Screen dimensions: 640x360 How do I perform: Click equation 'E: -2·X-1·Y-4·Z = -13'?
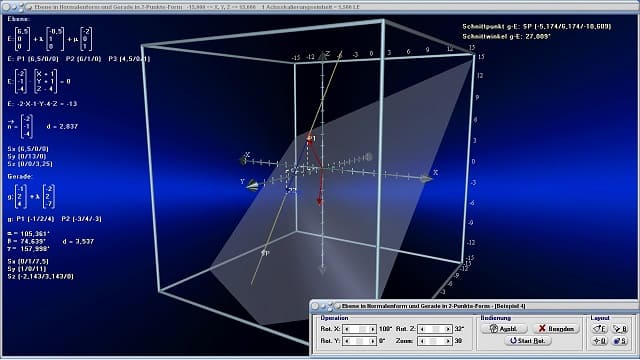coord(42,104)
